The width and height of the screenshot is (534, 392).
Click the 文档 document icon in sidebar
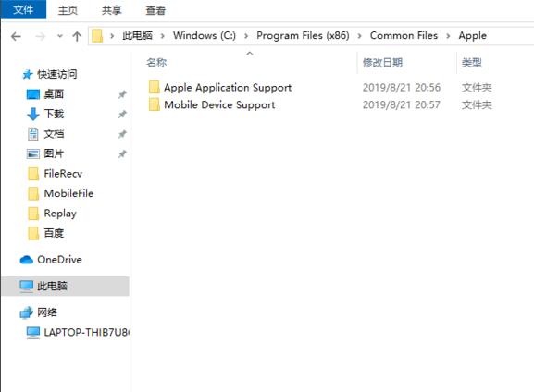pyautogui.click(x=33, y=134)
